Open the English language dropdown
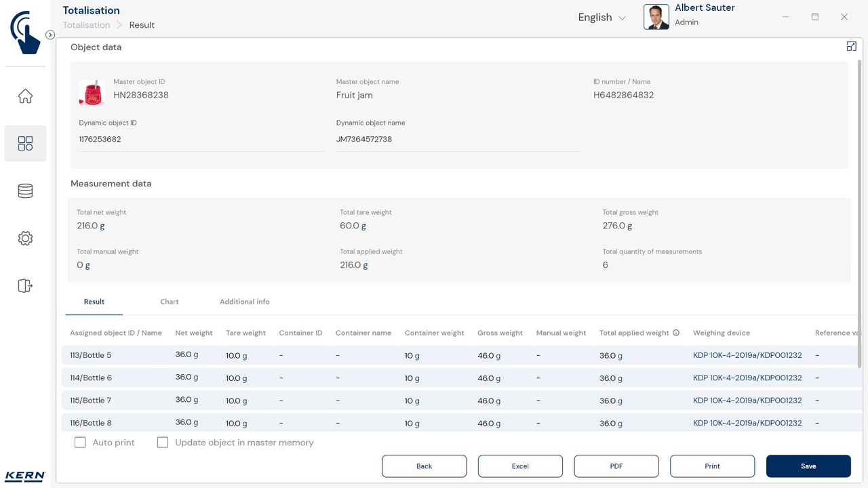This screenshot has height=488, width=868. (601, 18)
